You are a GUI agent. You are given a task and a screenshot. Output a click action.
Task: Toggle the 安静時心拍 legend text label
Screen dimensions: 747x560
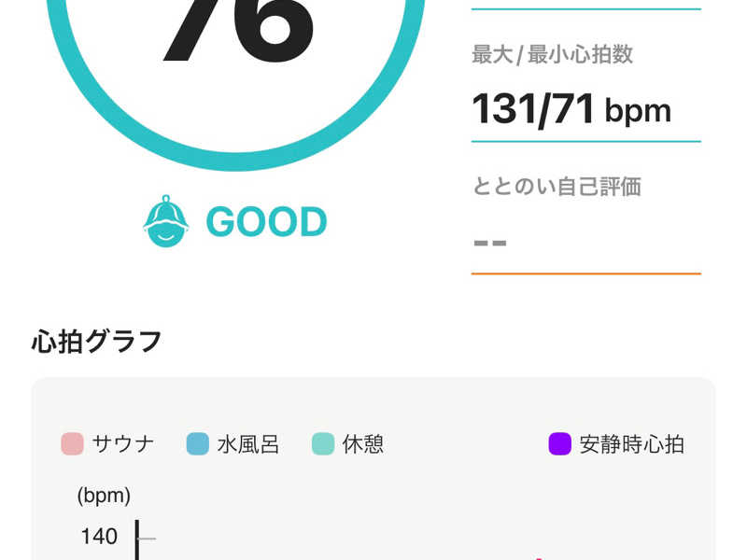[x=631, y=443]
